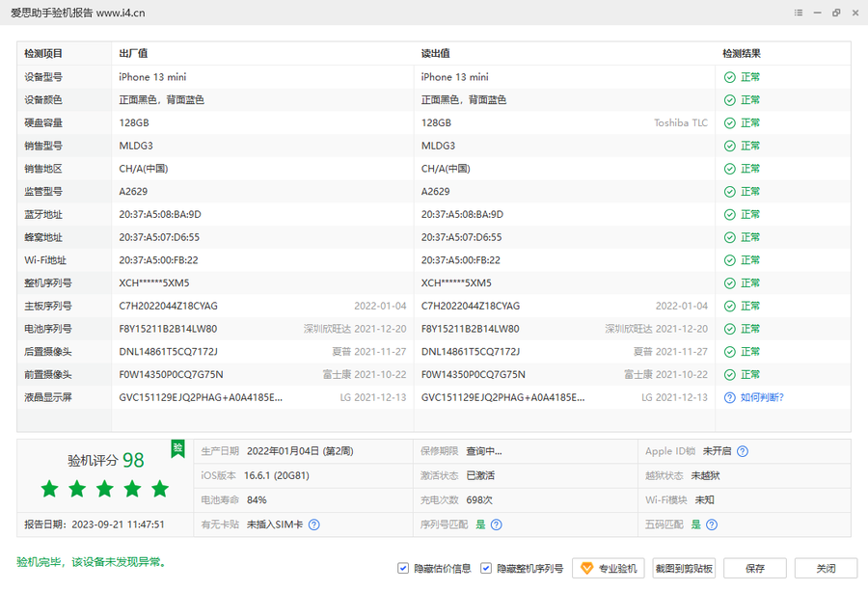Toggle the 隐藏估价信息 checkbox
The height and width of the screenshot is (591, 868).
click(x=403, y=568)
